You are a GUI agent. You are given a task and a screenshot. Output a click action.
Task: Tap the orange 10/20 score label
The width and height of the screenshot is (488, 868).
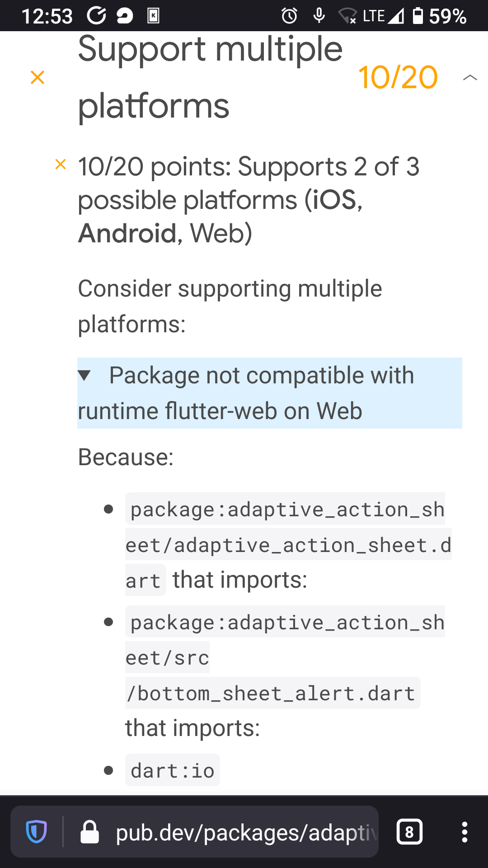coord(398,77)
